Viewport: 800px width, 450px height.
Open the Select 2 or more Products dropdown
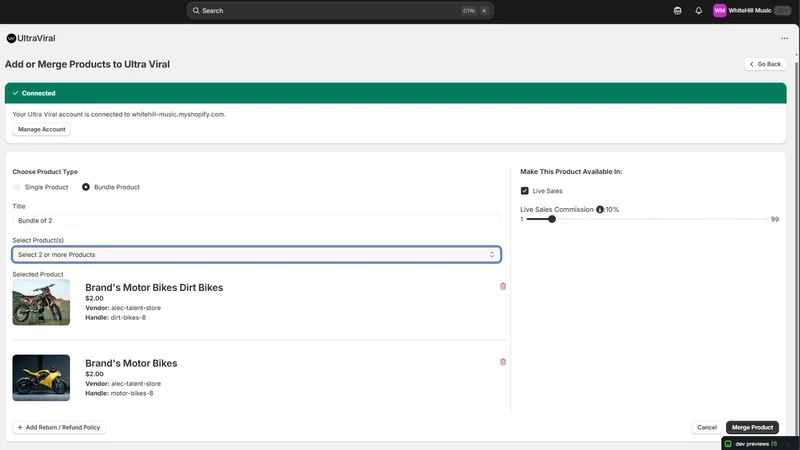coord(257,255)
